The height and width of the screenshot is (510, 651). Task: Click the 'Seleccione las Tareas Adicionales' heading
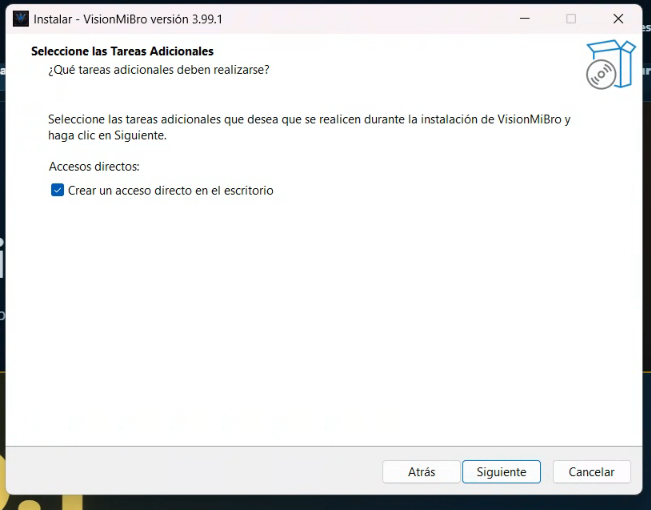[x=122, y=51]
